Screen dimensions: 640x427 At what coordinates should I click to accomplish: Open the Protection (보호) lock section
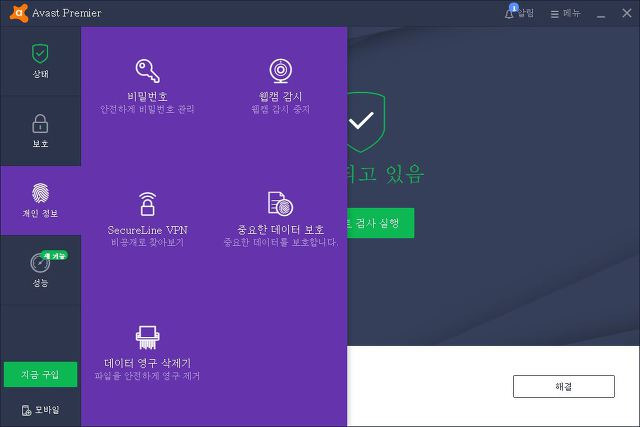40,131
